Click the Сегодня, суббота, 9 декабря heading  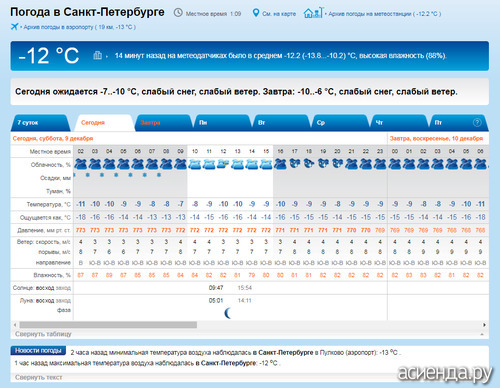pyautogui.click(x=53, y=138)
